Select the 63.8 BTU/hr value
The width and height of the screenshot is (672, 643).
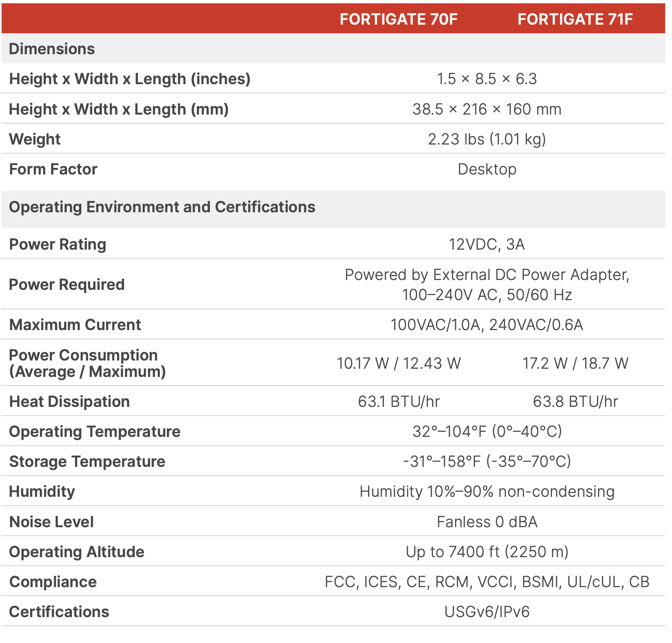(575, 402)
